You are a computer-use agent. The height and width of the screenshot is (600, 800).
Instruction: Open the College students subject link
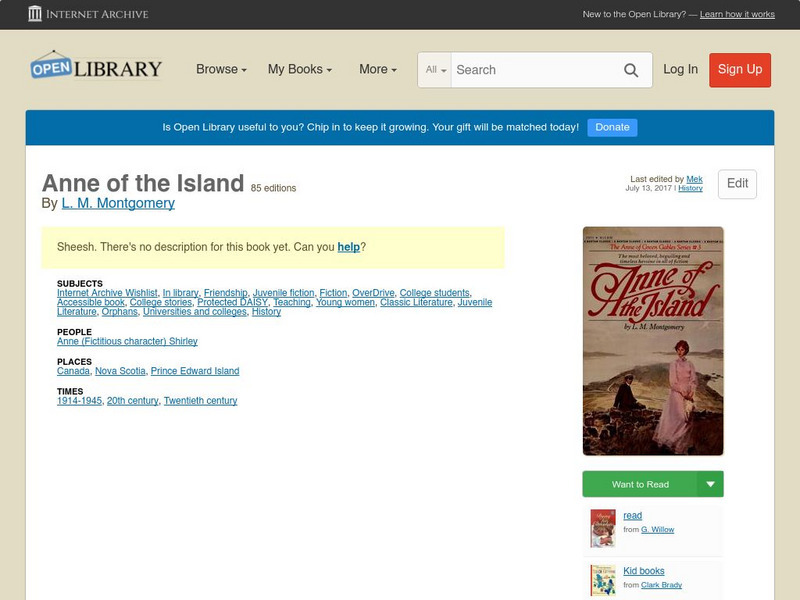(435, 293)
